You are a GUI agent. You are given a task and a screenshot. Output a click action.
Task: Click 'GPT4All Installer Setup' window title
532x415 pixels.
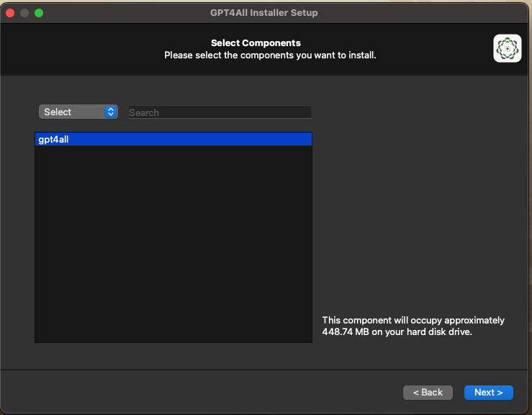(264, 12)
